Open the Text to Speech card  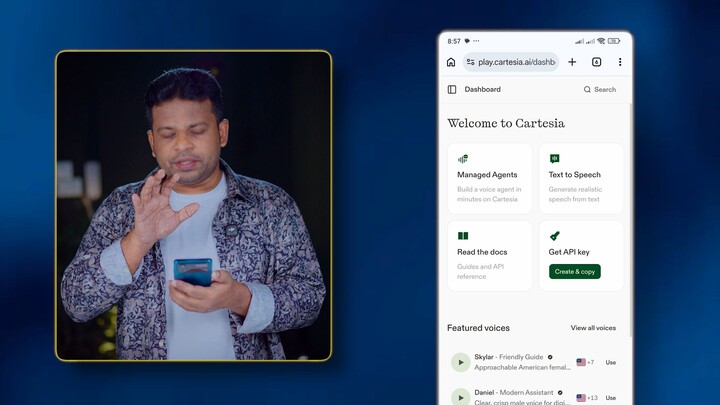pyautogui.click(x=581, y=179)
